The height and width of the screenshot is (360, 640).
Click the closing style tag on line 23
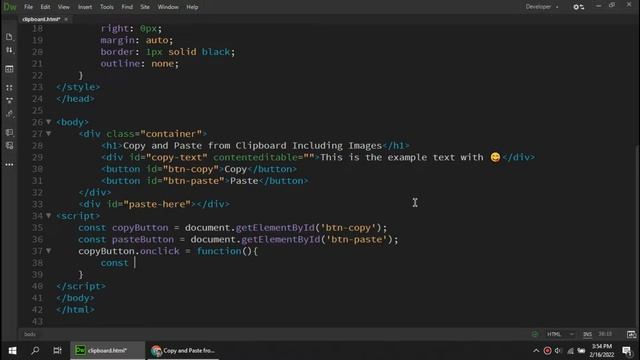(78, 87)
